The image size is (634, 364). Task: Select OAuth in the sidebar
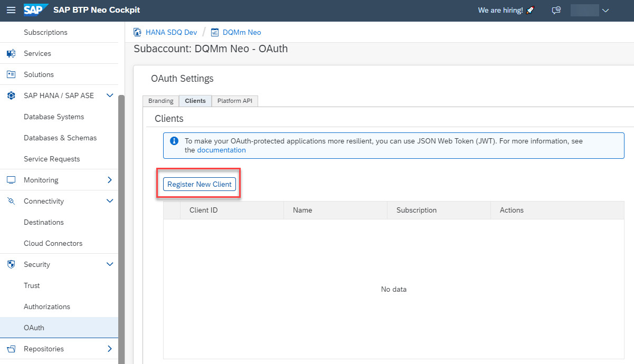point(59,328)
